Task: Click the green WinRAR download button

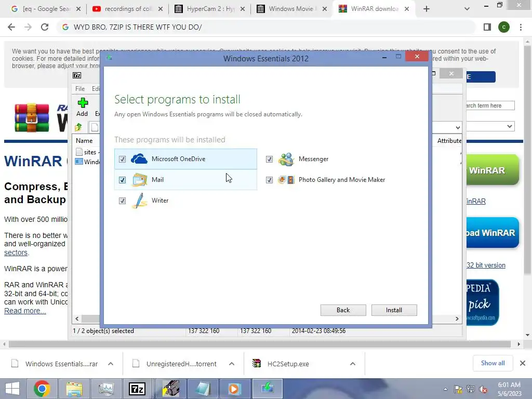Action: click(x=493, y=170)
